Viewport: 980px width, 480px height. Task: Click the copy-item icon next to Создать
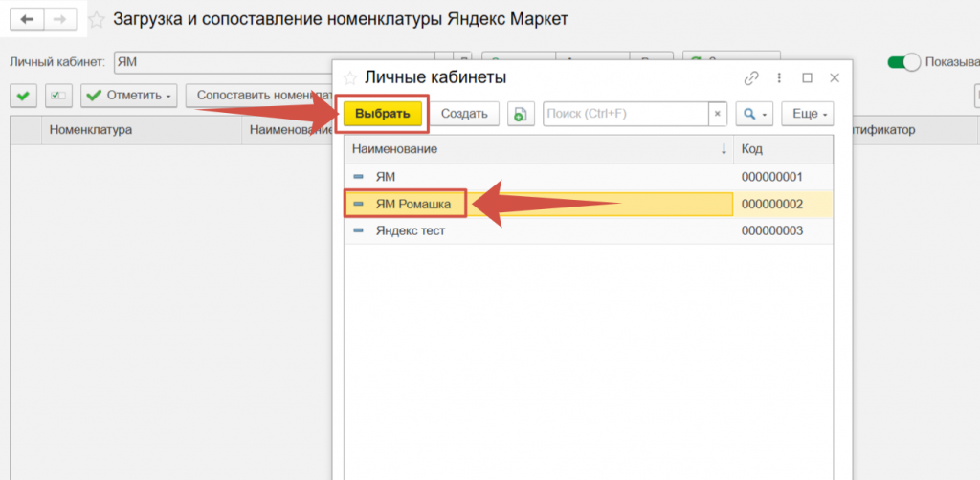pos(520,114)
